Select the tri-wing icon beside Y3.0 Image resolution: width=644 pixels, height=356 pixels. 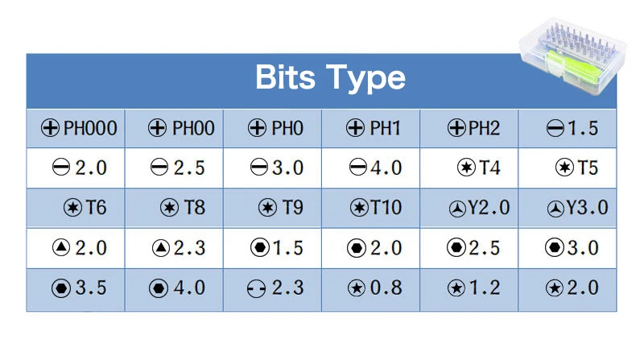pyautogui.click(x=555, y=209)
